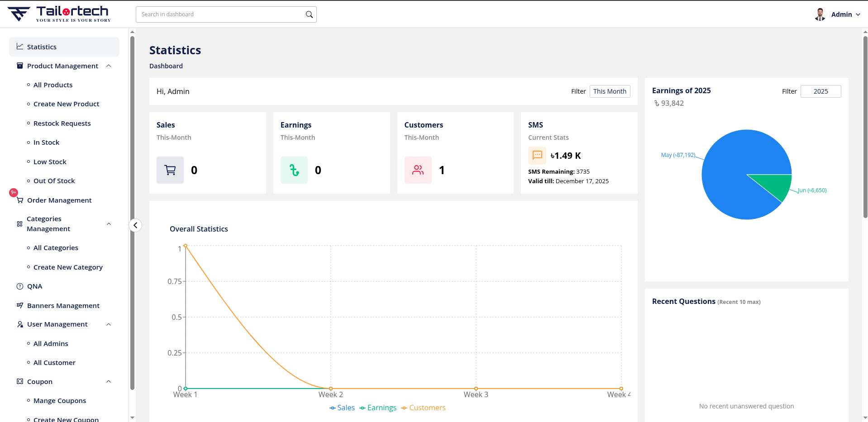Click the Dashboard breadcrumb text
868x422 pixels.
pos(166,66)
